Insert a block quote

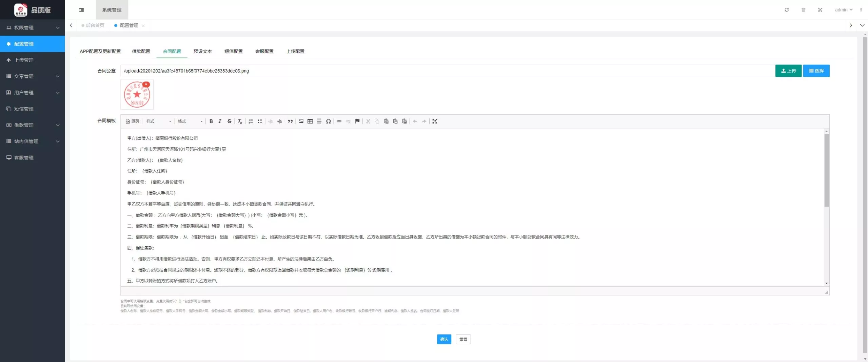tap(290, 121)
